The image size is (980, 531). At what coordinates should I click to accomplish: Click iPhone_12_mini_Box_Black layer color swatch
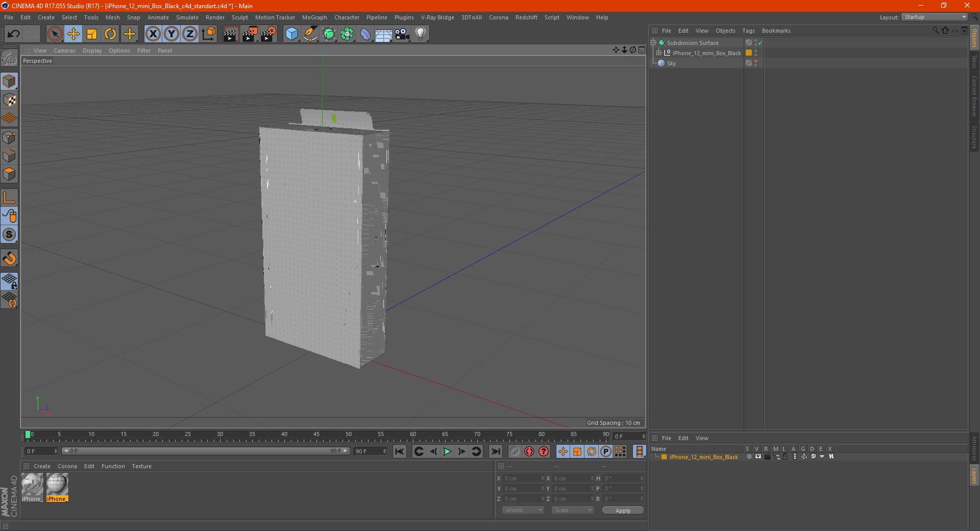pos(749,53)
